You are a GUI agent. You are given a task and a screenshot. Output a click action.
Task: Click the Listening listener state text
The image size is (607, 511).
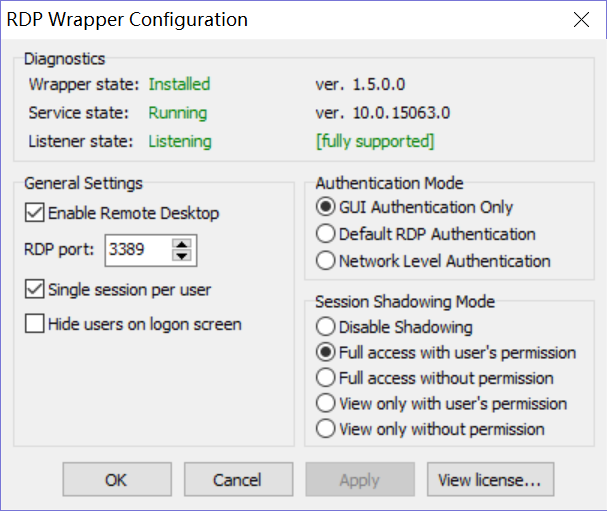180,141
